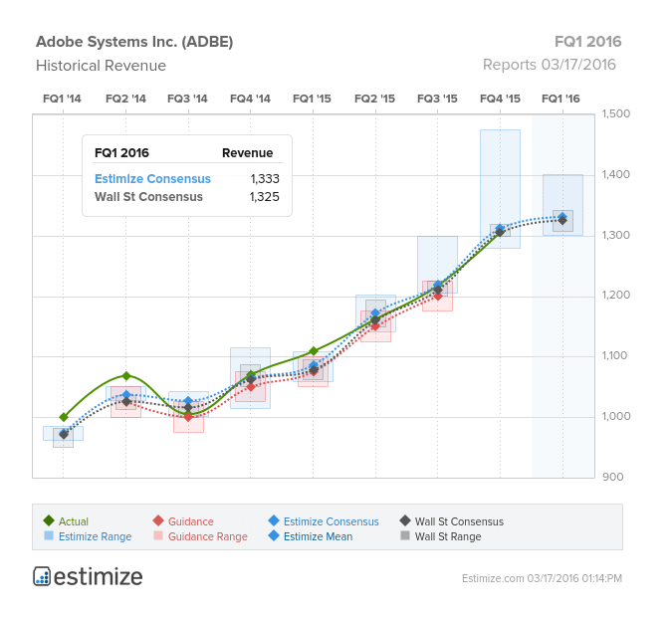Image resolution: width=672 pixels, height=617 pixels.
Task: Click the FQ3 '15 quarter axis label
Action: pyautogui.click(x=438, y=99)
